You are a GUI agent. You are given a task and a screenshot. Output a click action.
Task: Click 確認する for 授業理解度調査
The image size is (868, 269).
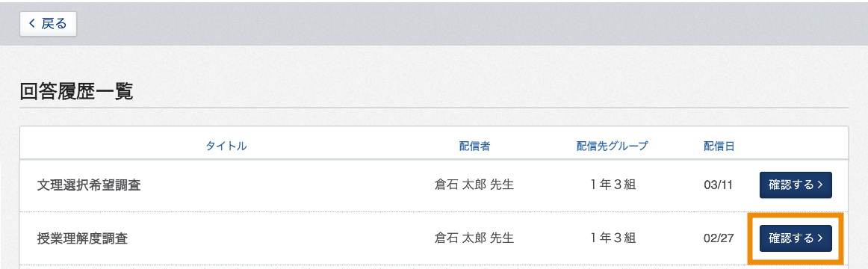coord(796,238)
